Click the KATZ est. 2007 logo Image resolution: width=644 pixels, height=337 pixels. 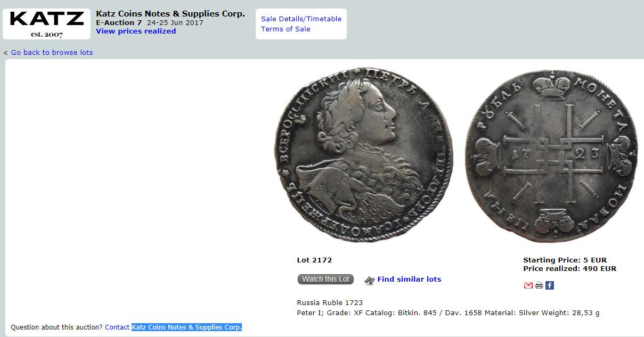click(x=46, y=24)
